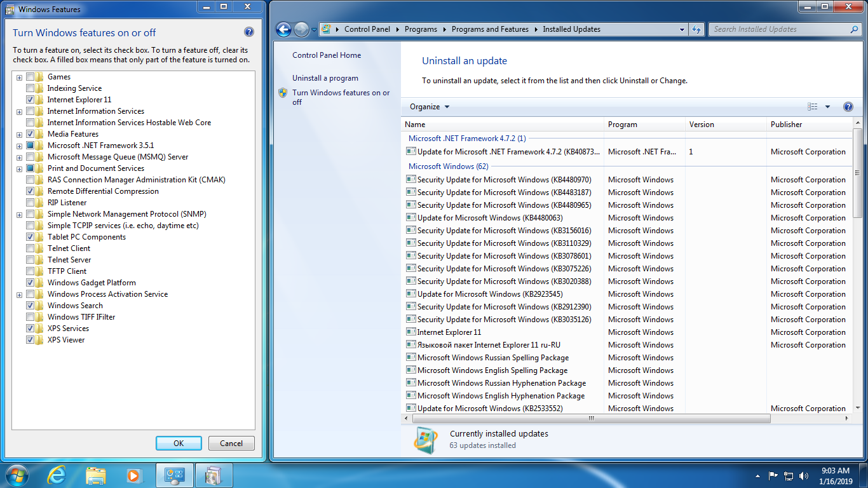Open Windows Explorer from taskbar
This screenshot has width=868, height=488.
click(96, 475)
